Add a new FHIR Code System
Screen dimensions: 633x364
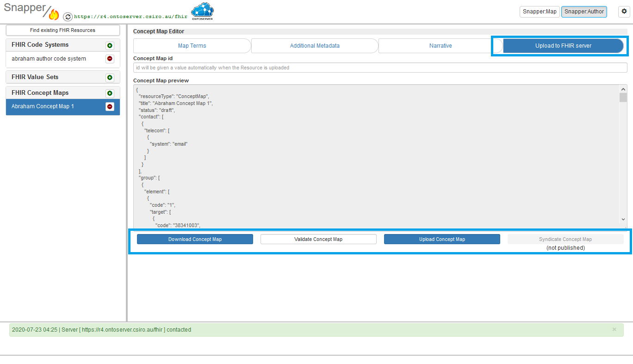click(110, 45)
